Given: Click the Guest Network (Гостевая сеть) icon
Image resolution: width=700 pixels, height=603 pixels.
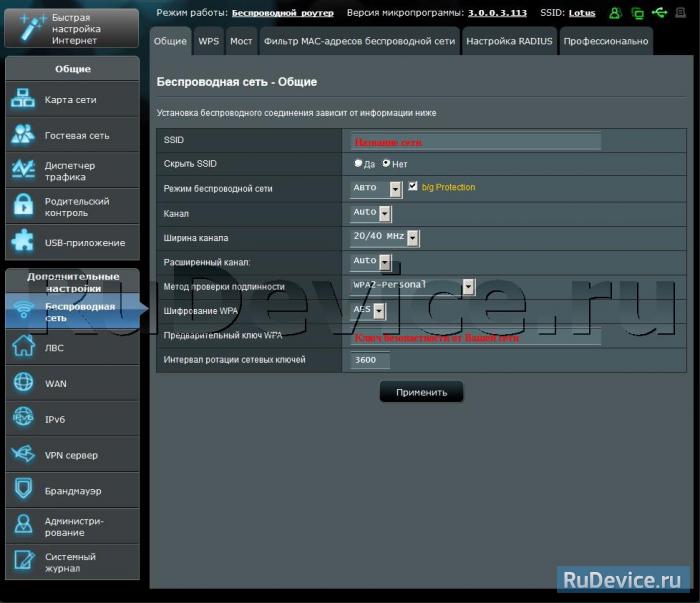Looking at the screenshot, I should 23,135.
